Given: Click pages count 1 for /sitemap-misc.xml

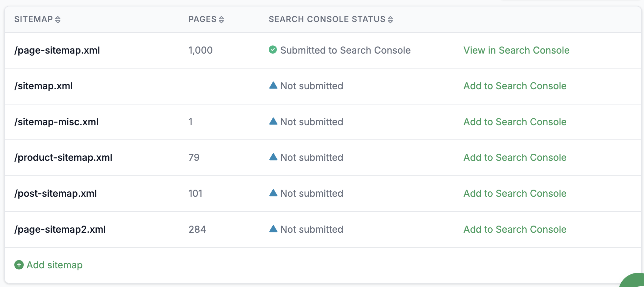Looking at the screenshot, I should point(191,122).
